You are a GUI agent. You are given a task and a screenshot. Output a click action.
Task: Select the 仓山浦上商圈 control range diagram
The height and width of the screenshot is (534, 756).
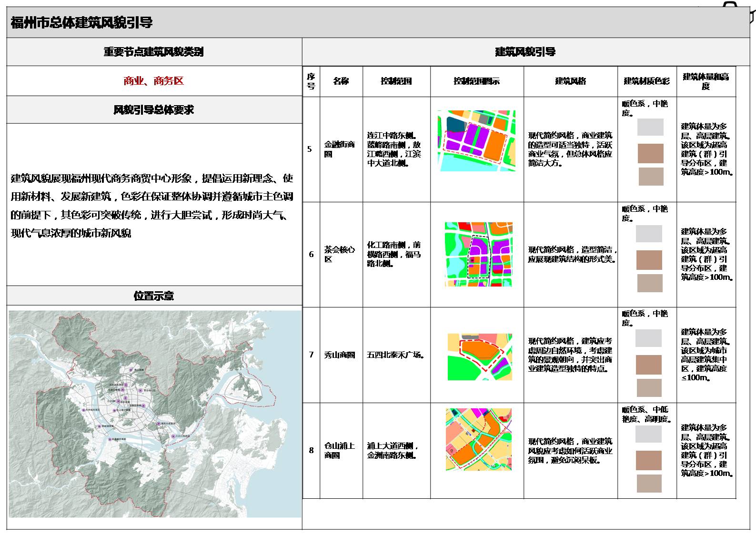[478, 439]
